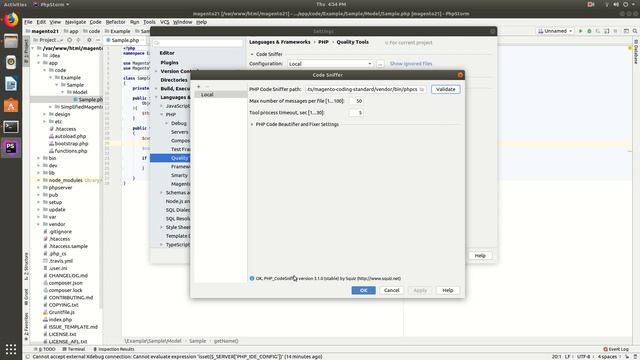The width and height of the screenshot is (640, 360).
Task: Expand Version Control in the Settings tree
Action: (x=156, y=71)
